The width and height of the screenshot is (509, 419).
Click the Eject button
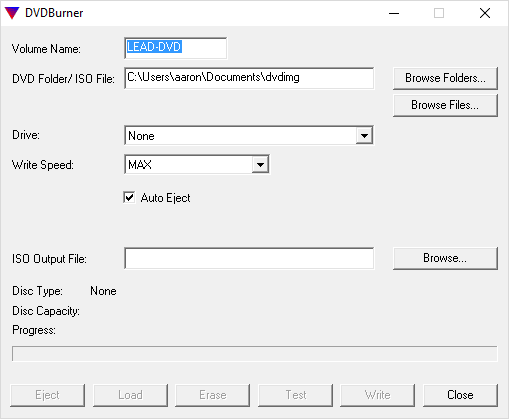point(47,395)
